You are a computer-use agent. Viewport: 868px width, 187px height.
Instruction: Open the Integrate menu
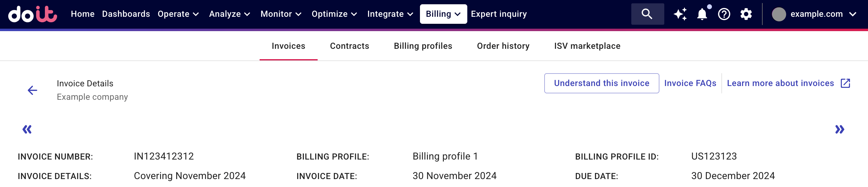(x=390, y=14)
